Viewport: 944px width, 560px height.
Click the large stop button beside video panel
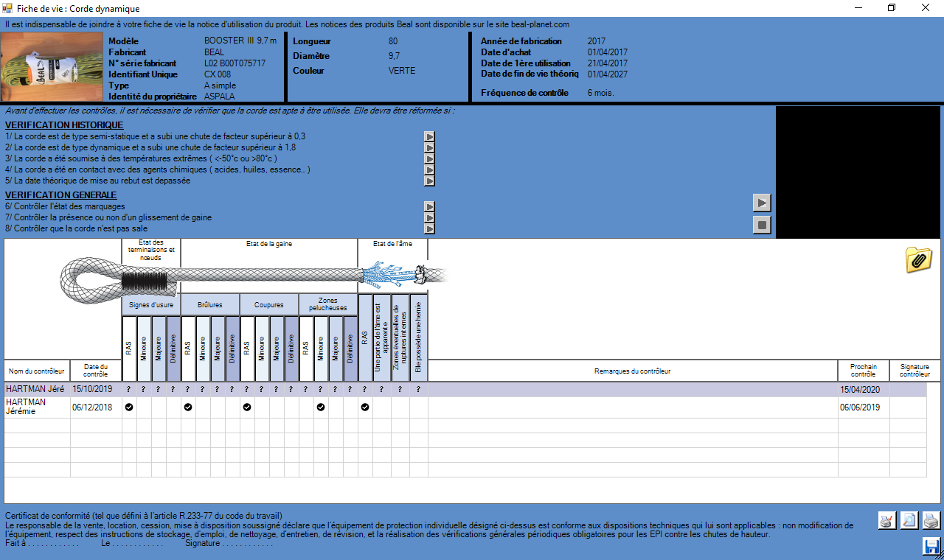pyautogui.click(x=762, y=225)
